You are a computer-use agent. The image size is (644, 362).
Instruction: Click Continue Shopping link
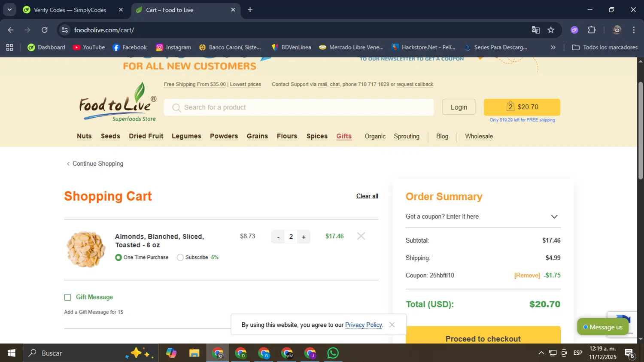95,164
